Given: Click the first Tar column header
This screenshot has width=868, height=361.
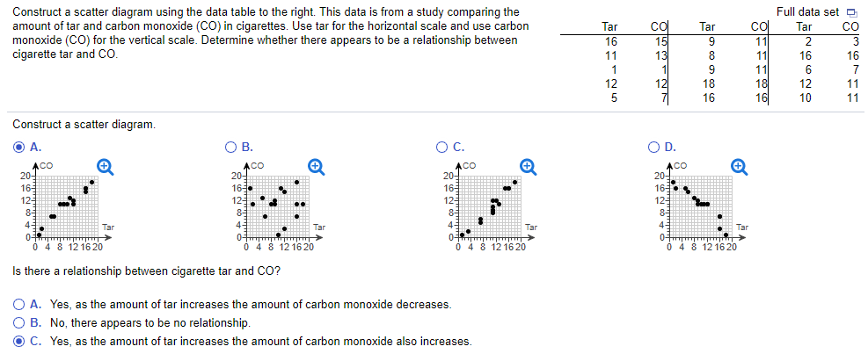Looking at the screenshot, I should pyautogui.click(x=609, y=26).
